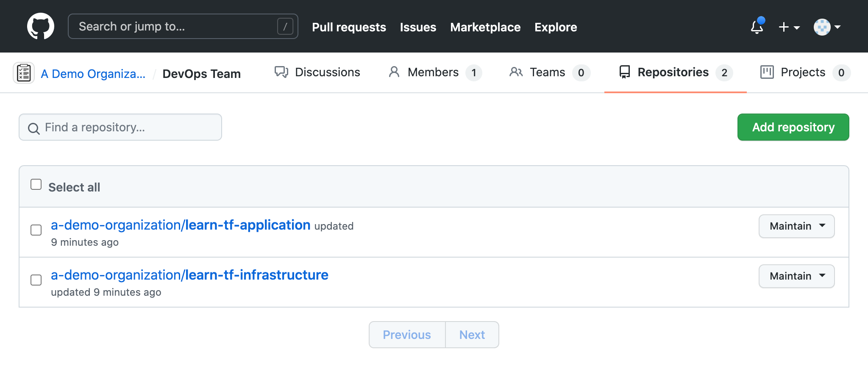Open the user avatar menu
This screenshot has height=380, width=868.
(827, 27)
